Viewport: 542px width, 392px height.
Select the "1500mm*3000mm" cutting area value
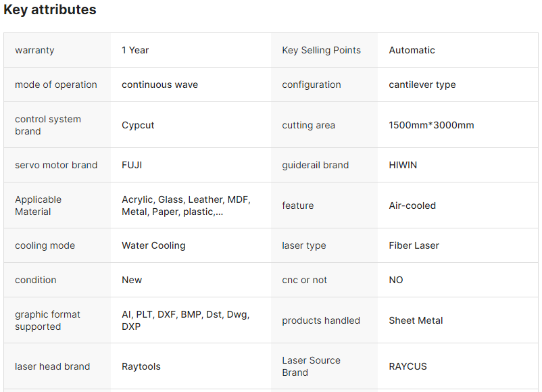coord(431,125)
